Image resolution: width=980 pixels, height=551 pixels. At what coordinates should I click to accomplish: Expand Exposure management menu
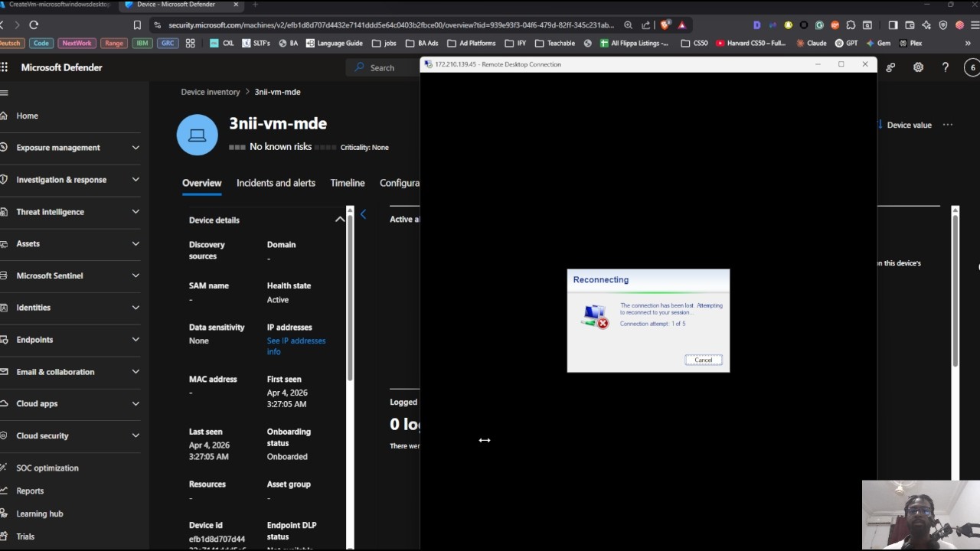coord(136,148)
